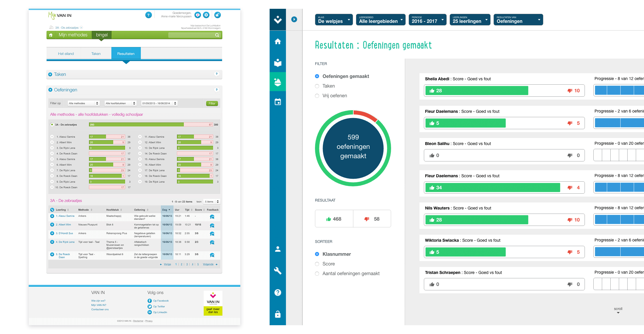Image resolution: width=644 pixels, height=334 pixels.
Task: Click the green Filter button
Action: [x=212, y=103]
